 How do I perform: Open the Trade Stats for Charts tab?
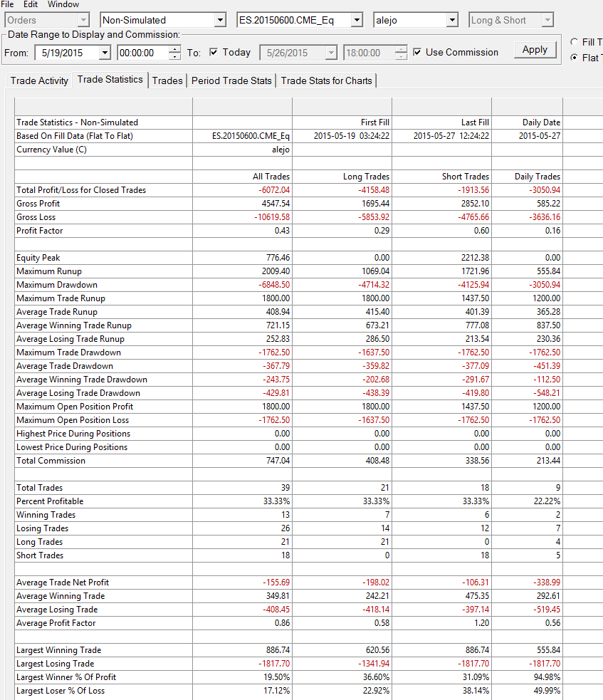[326, 80]
